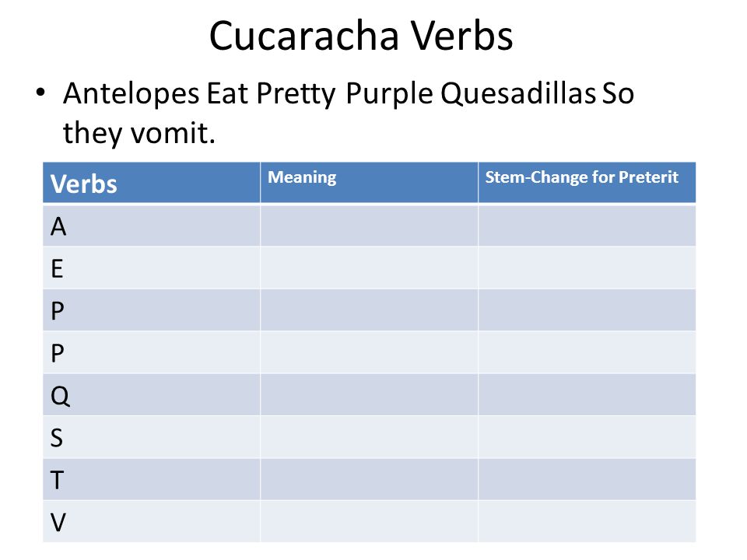This screenshot has height=560, width=747.
Task: Click the Stem-Change cell in row T
Action: (x=587, y=480)
